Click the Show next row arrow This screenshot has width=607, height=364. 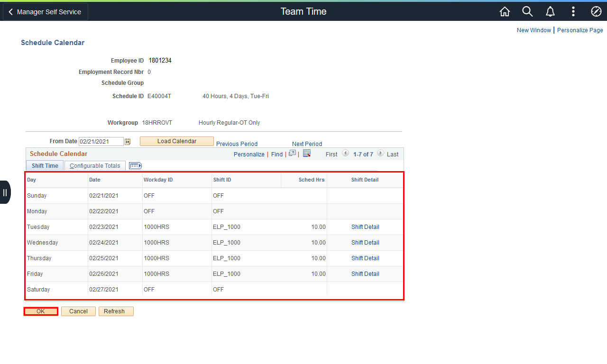pyautogui.click(x=381, y=154)
